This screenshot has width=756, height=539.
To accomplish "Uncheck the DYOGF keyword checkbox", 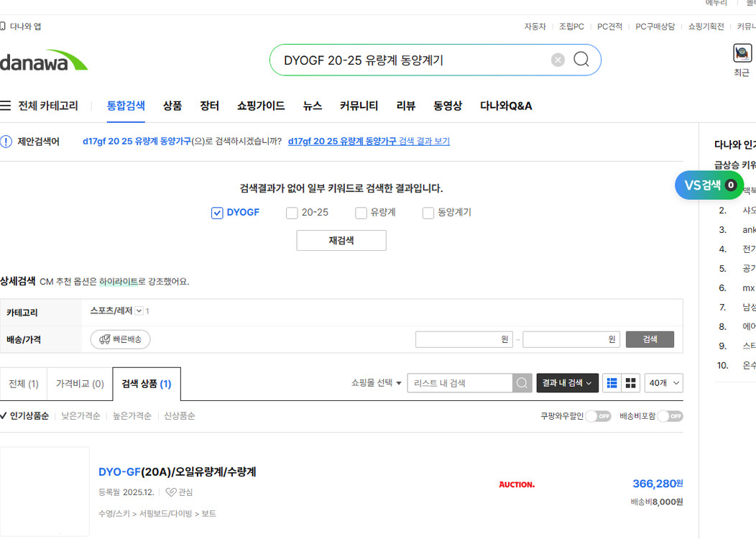I will coord(217,213).
